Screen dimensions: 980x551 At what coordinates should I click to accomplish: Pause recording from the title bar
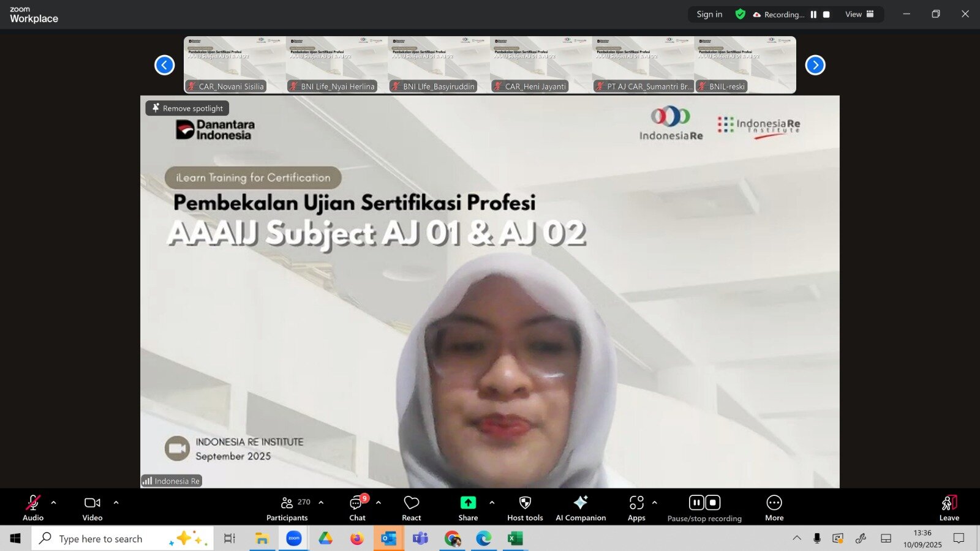point(813,13)
